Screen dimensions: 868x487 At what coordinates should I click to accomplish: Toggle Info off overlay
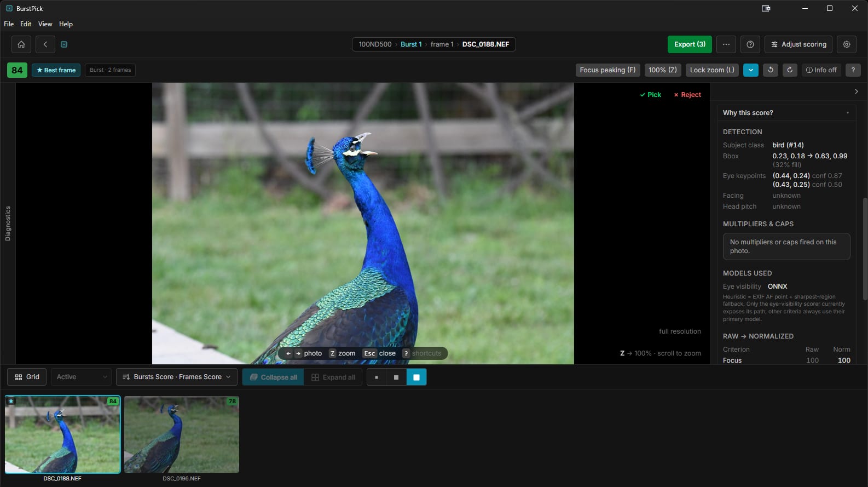coord(821,70)
